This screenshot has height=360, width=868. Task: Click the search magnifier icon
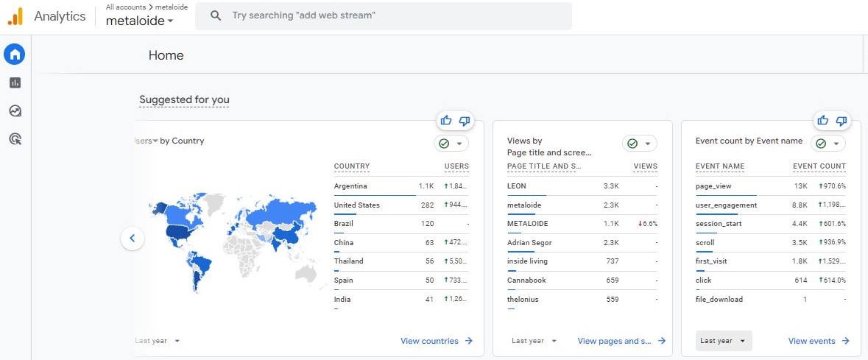point(216,15)
